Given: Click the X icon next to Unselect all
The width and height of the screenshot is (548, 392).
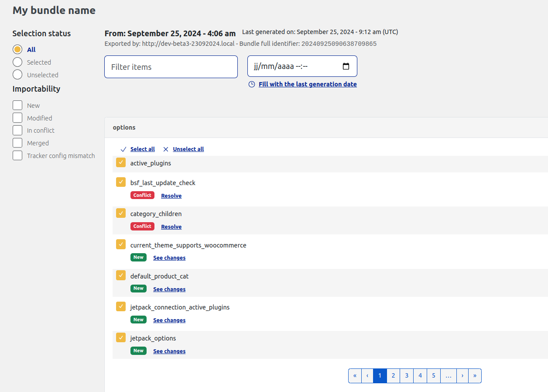Looking at the screenshot, I should tap(166, 149).
